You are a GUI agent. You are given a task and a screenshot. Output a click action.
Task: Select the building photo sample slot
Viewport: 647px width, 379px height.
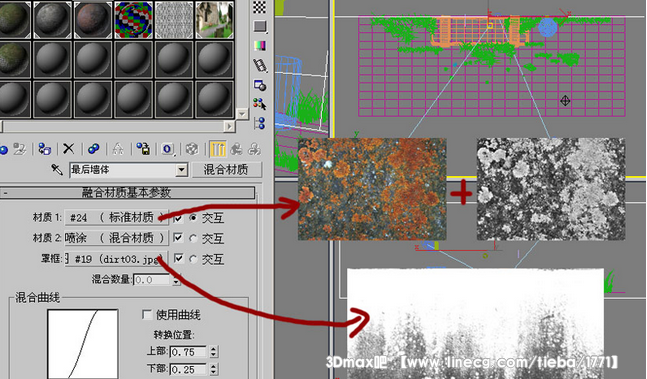[214, 19]
